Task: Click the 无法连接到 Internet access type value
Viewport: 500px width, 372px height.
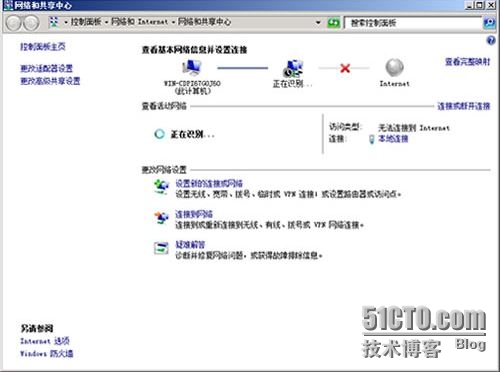Action: coord(414,128)
